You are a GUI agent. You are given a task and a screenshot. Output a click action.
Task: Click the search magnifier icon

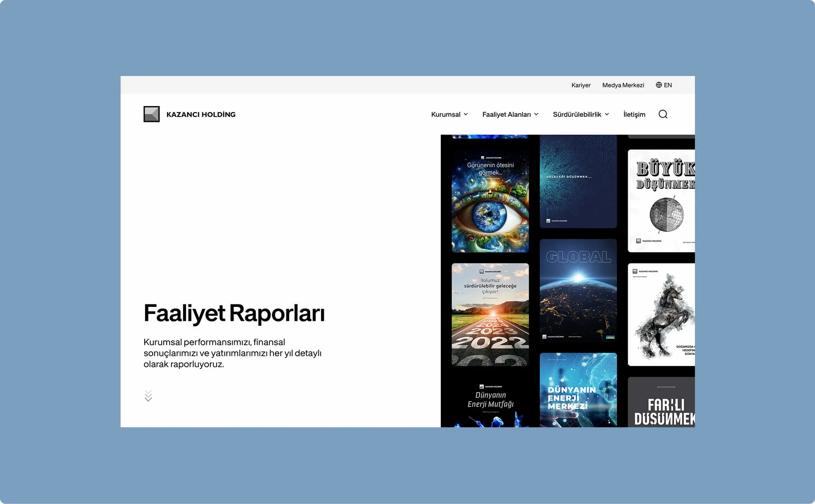click(x=663, y=114)
